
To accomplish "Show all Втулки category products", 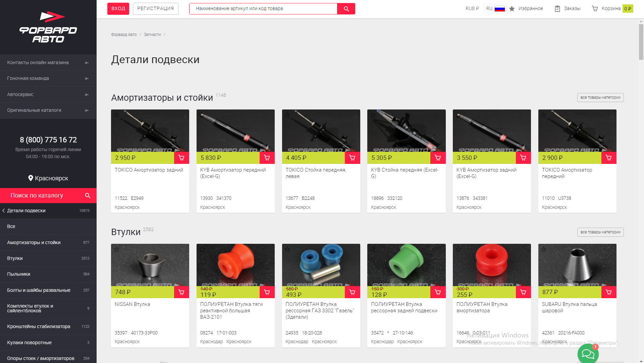I will tap(600, 232).
